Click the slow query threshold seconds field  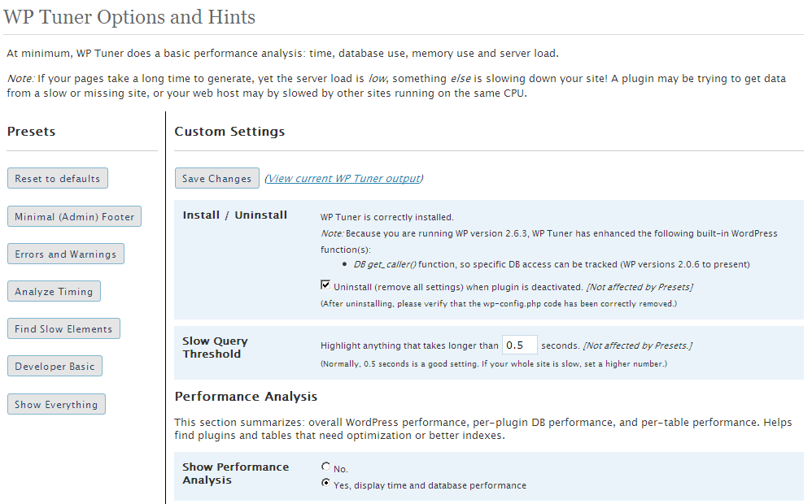tap(519, 345)
